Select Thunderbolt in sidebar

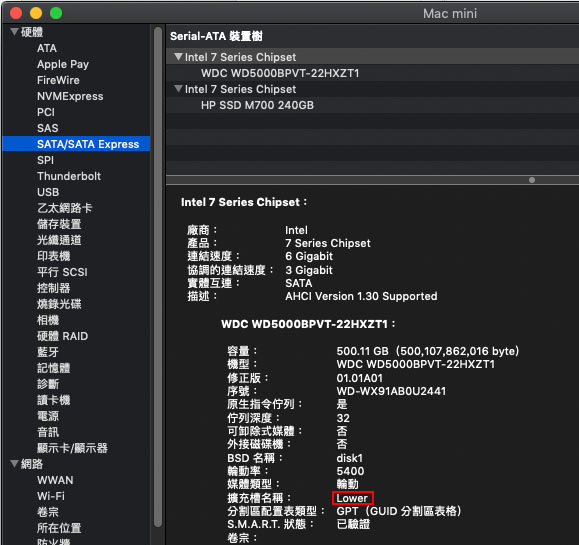pyautogui.click(x=69, y=176)
